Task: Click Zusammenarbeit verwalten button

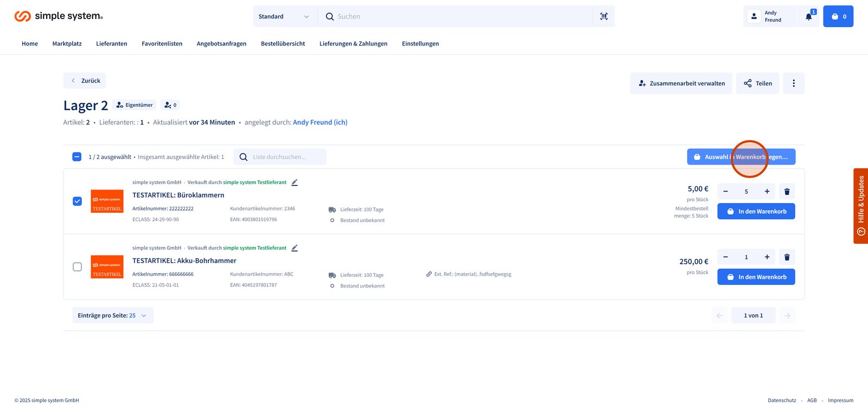Action: [x=681, y=84]
